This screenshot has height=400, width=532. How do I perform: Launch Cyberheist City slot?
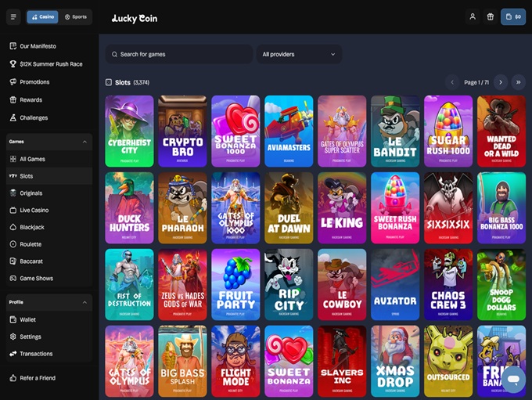click(129, 131)
